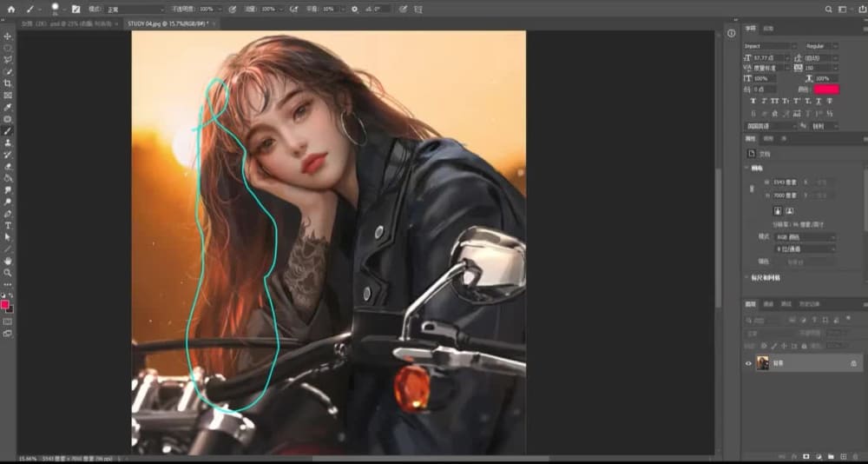Toggle airbrush build-up in options bar
The image size is (868, 464).
(x=296, y=10)
